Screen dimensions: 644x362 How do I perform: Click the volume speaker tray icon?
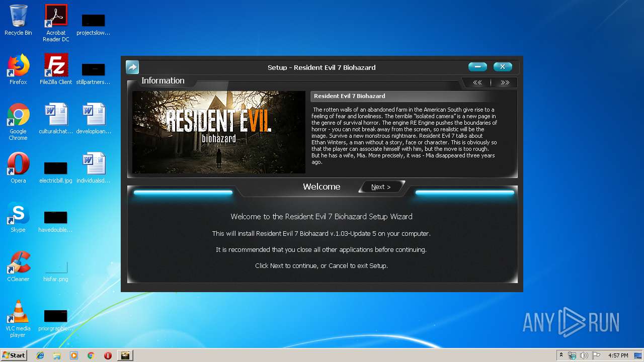[x=584, y=355]
